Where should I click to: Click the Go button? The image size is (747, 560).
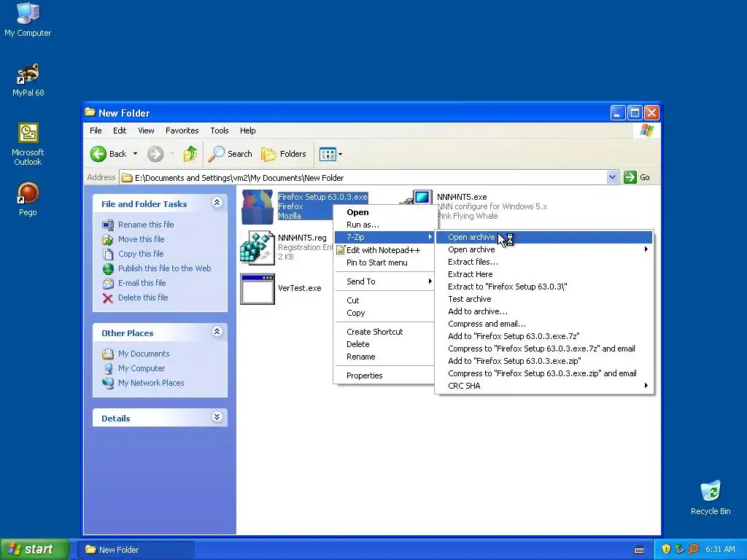(637, 177)
